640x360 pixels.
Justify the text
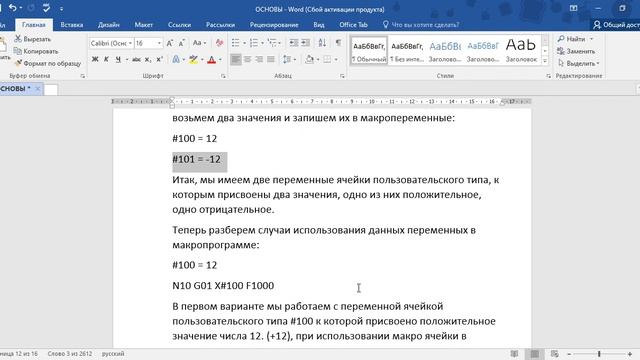(x=271, y=60)
